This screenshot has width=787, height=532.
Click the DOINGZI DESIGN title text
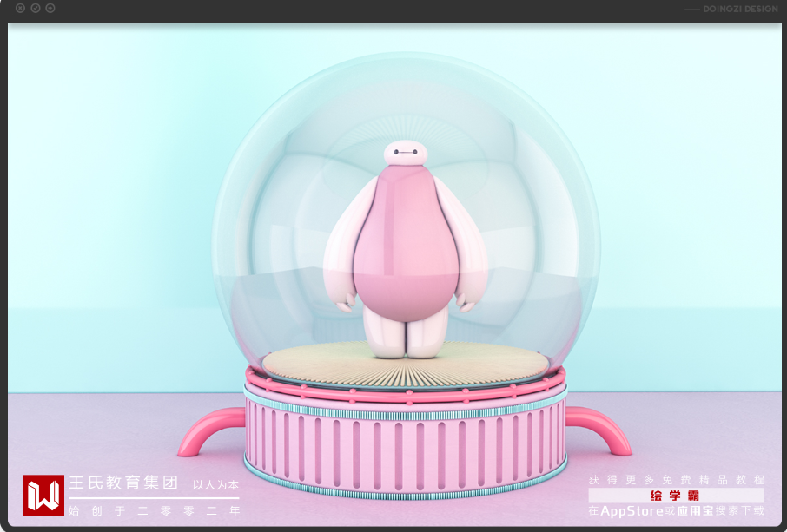pyautogui.click(x=740, y=9)
